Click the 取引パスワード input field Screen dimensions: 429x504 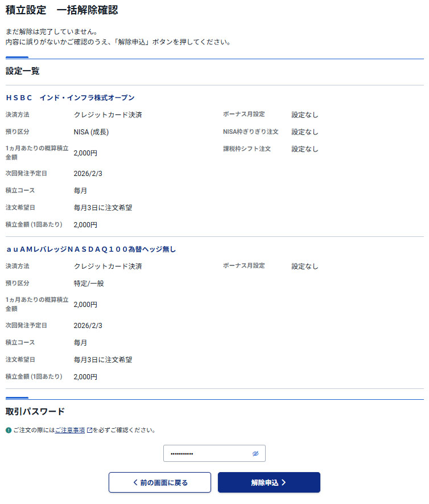[x=205, y=453]
